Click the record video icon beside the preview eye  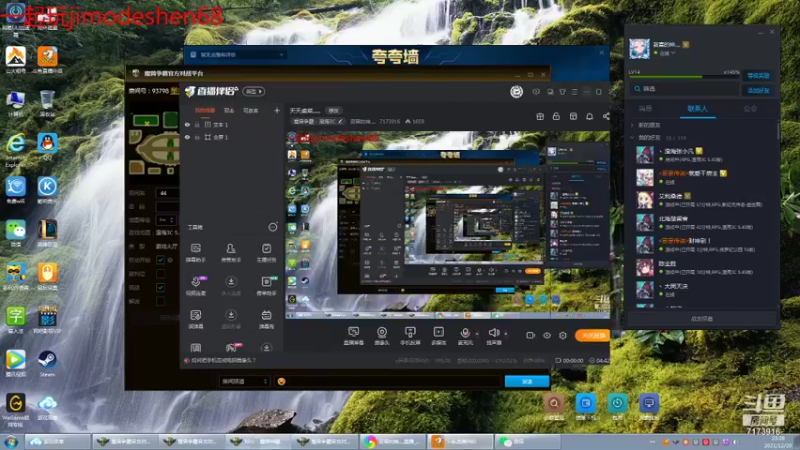(531, 335)
